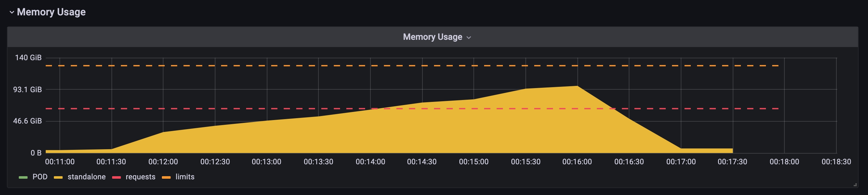868x195 pixels.
Task: Click the red requests legend color swatch
Action: (117, 177)
